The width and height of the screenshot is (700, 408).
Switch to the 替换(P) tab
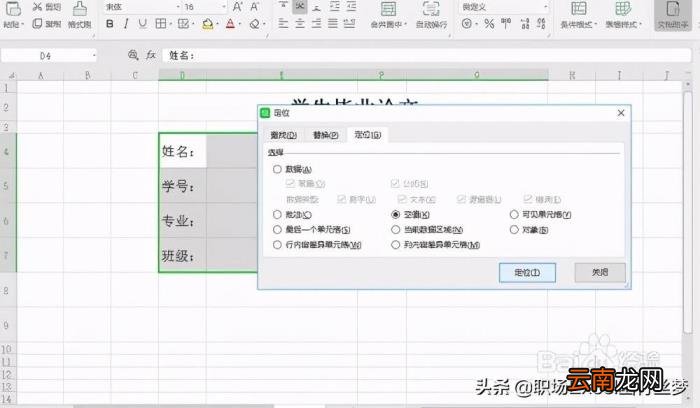coord(325,135)
